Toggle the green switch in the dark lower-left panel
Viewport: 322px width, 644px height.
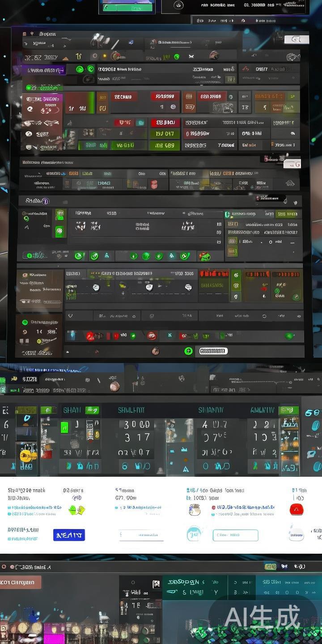(25, 322)
